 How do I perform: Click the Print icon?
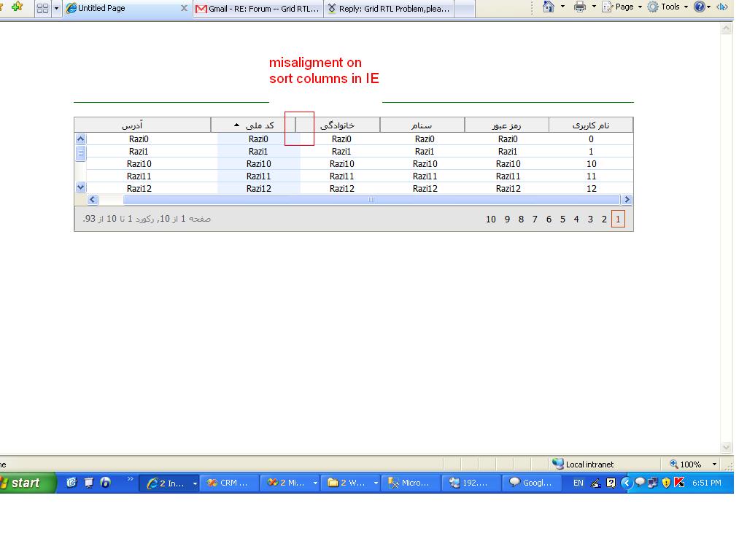coord(580,7)
